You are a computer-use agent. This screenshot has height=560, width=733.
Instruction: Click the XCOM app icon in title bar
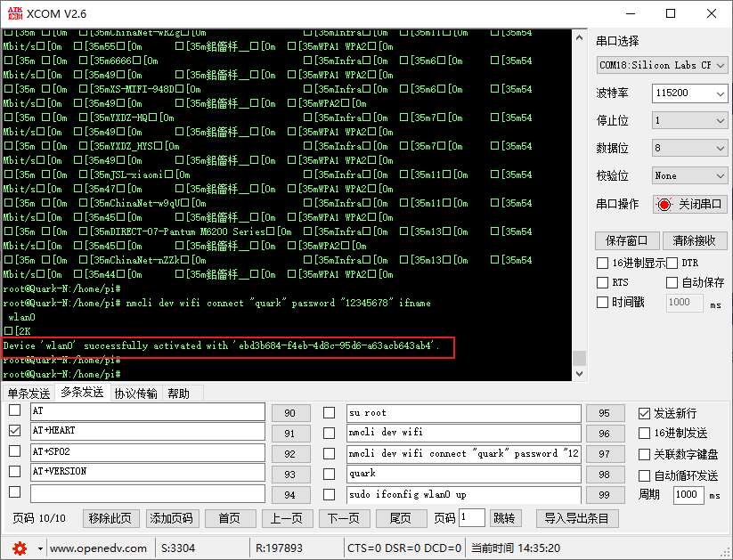(15, 13)
